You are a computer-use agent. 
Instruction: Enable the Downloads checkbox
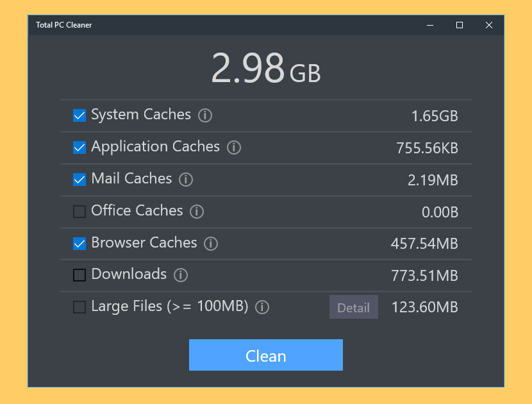coord(79,275)
